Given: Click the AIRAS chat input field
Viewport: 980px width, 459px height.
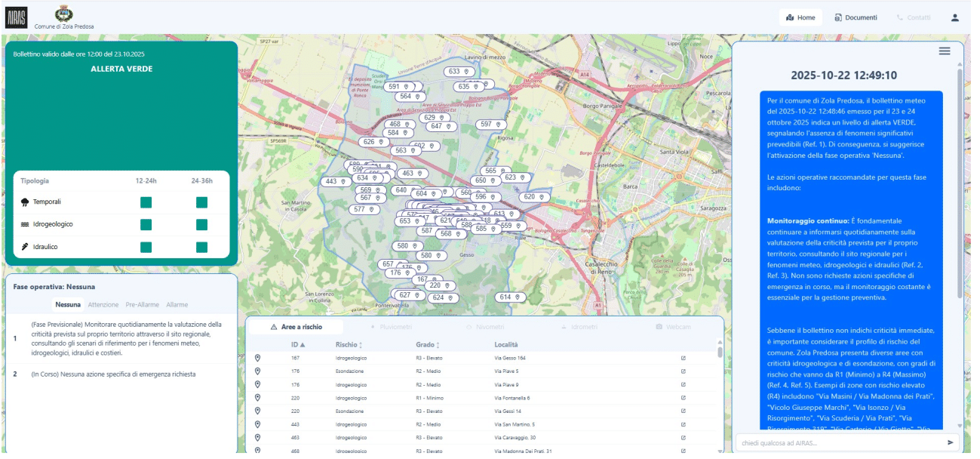Looking at the screenshot, I should coord(837,443).
